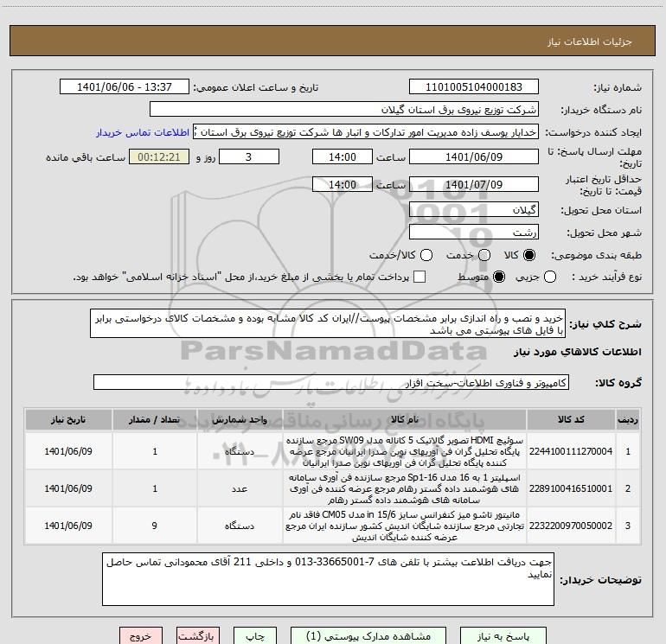The image size is (666, 644).
Task: Click the price validity date 1401/07/09 field
Action: coord(474,185)
